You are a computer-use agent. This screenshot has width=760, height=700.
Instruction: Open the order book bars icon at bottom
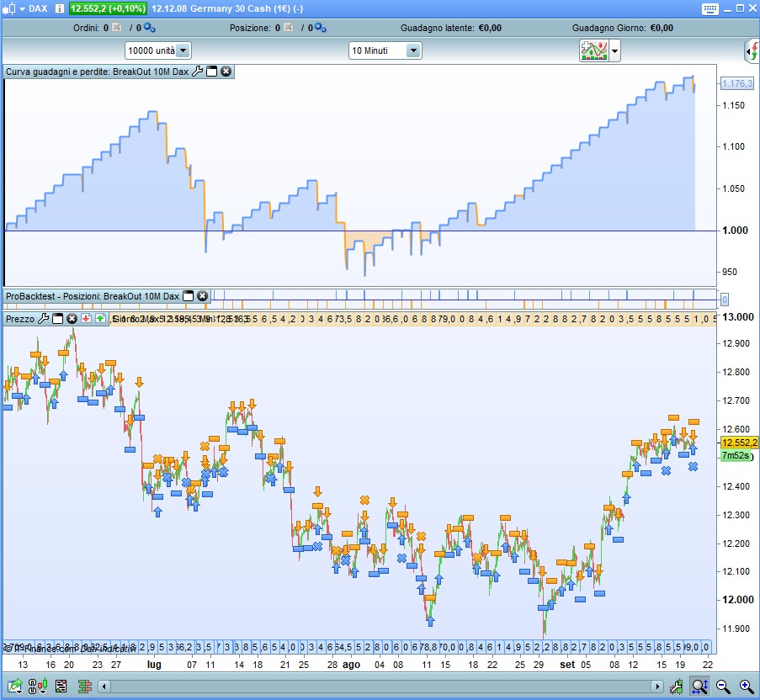[x=85, y=686]
